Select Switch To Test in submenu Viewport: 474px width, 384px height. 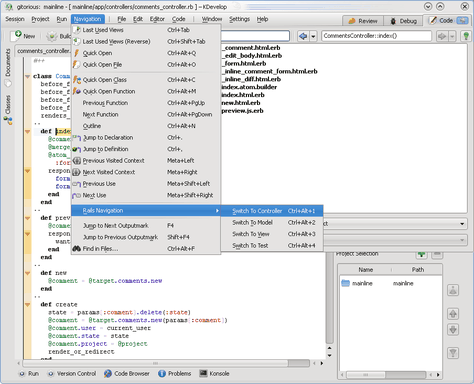coord(272,246)
